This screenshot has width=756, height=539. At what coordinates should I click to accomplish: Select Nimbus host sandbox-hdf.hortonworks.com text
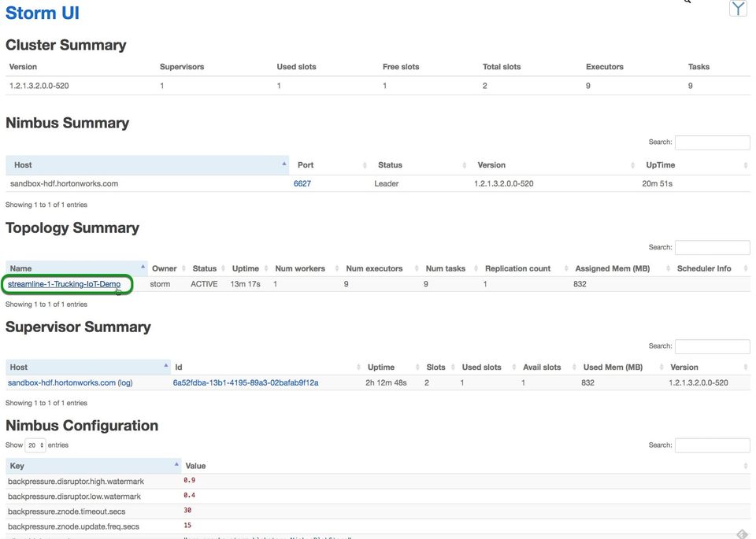click(64, 183)
